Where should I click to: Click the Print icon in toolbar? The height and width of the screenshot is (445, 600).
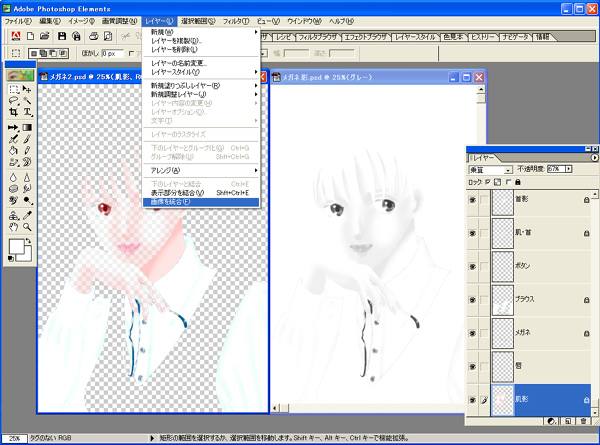[x=94, y=36]
